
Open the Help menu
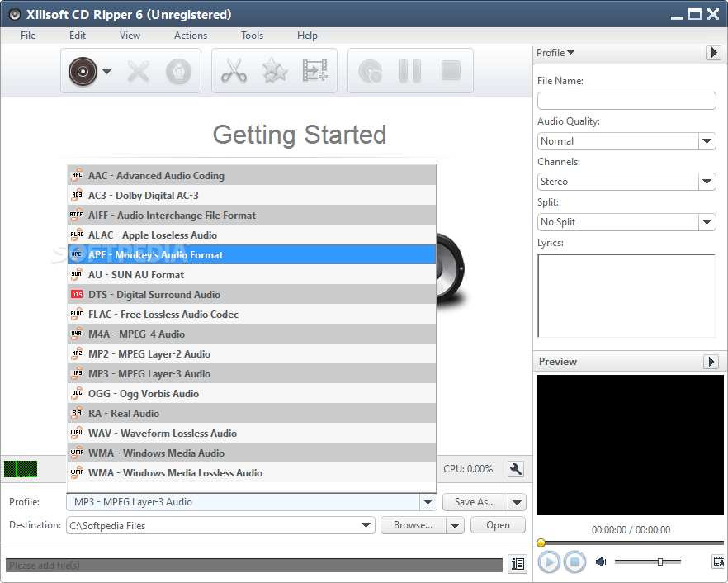coord(307,36)
